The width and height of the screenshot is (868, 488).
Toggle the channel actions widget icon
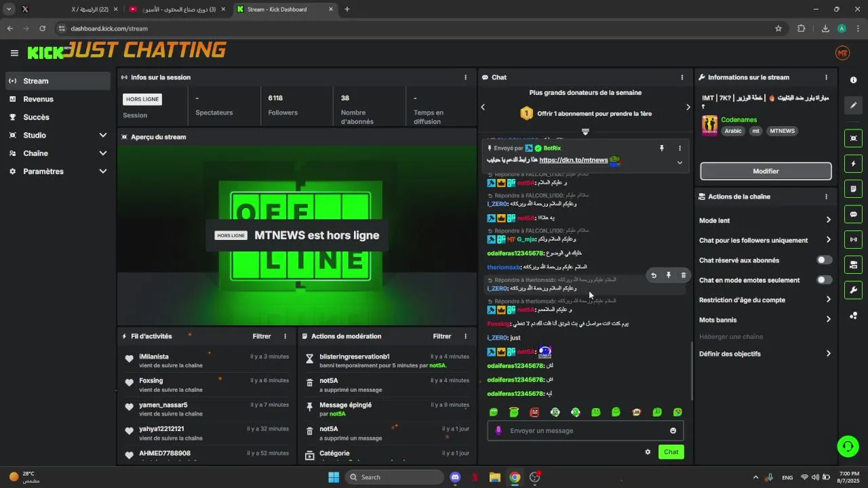pyautogui.click(x=853, y=264)
